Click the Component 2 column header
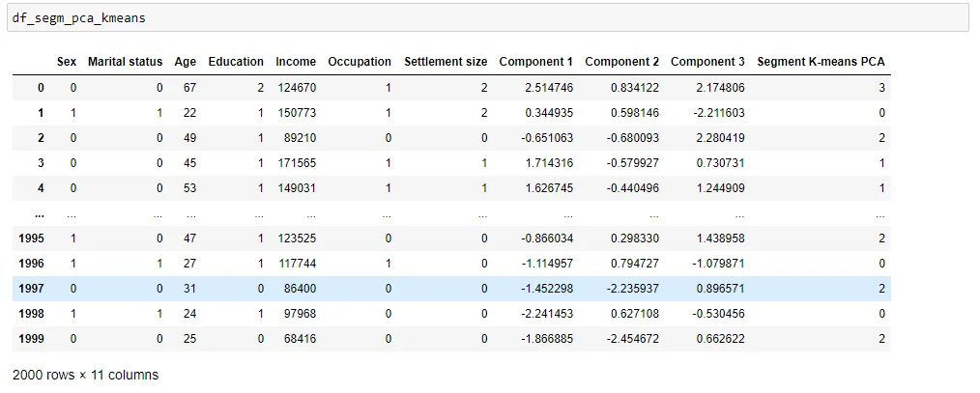 pyautogui.click(x=621, y=62)
